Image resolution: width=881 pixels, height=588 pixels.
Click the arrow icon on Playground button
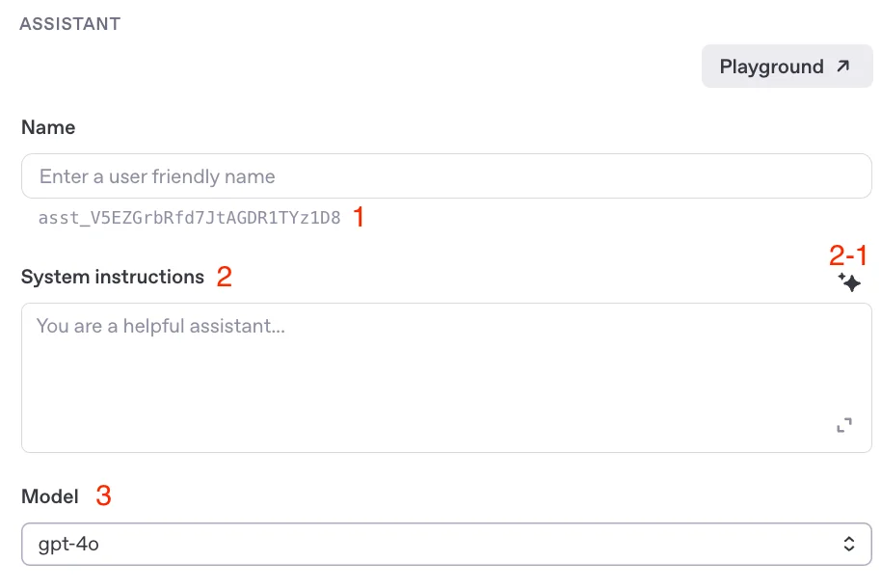click(x=843, y=67)
